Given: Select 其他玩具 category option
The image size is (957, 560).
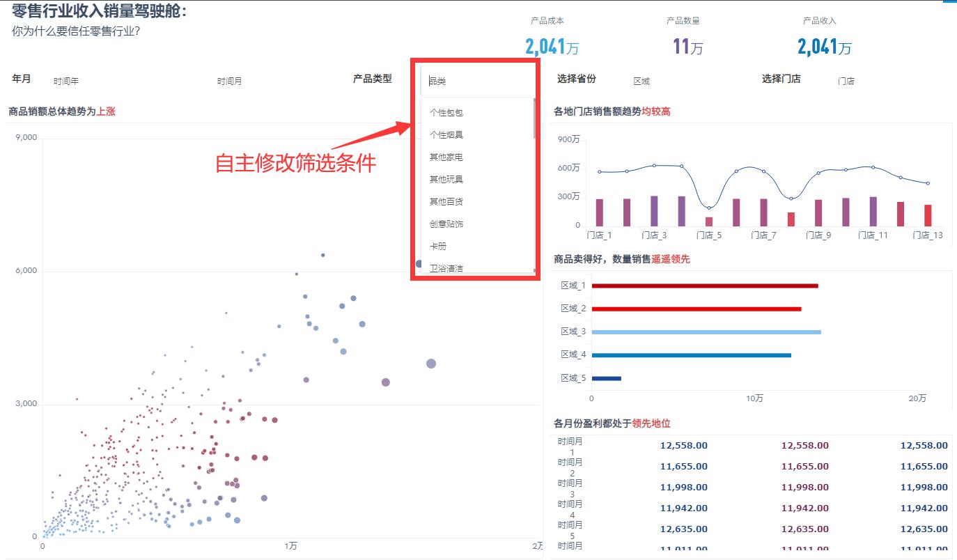Looking at the screenshot, I should [446, 179].
